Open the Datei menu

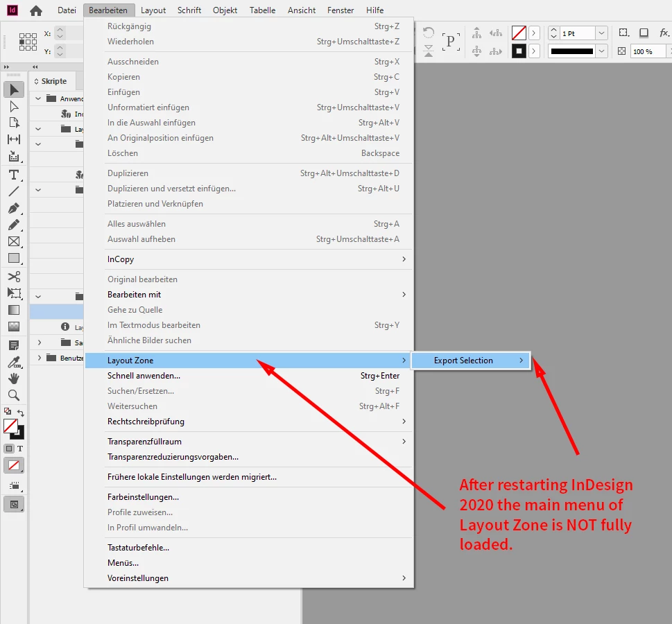[67, 10]
